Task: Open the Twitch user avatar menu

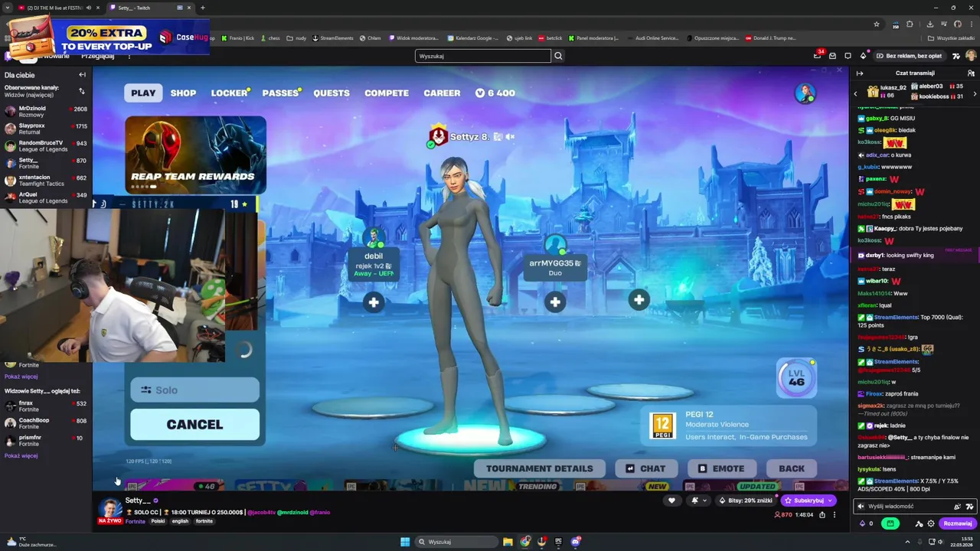Action: tap(970, 56)
